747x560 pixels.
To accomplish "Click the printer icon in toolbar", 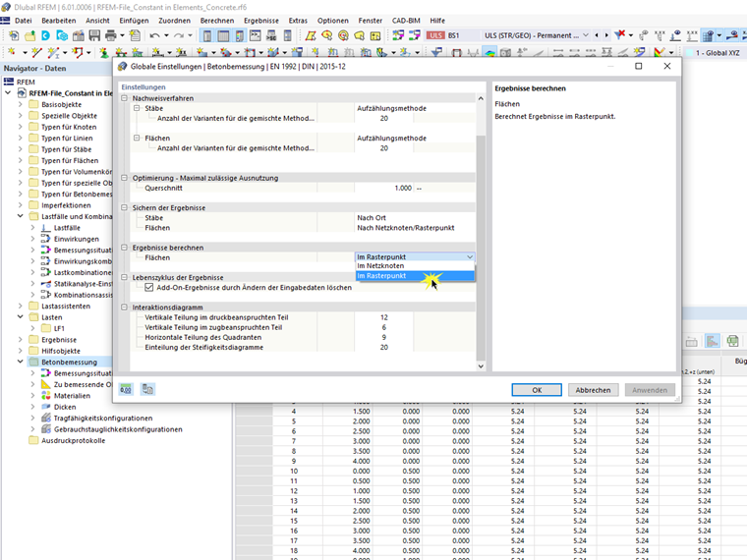I will 110,35.
